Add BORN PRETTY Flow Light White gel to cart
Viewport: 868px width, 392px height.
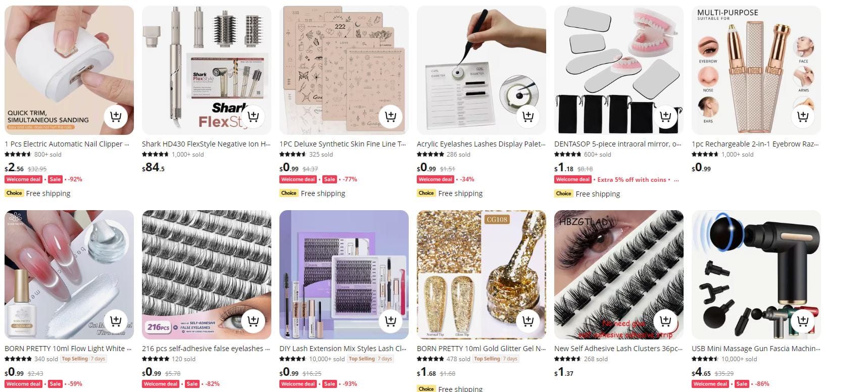click(116, 321)
